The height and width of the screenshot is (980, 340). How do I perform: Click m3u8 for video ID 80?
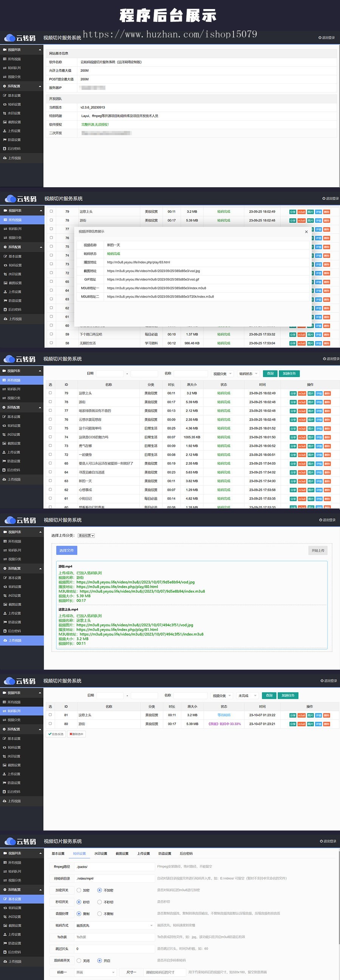[301, 724]
